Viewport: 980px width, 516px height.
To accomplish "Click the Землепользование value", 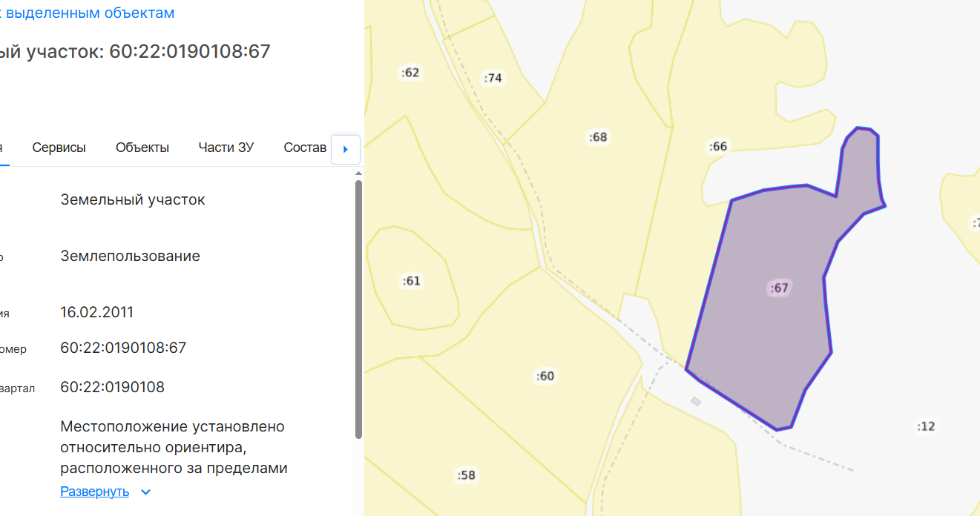I will click(131, 257).
